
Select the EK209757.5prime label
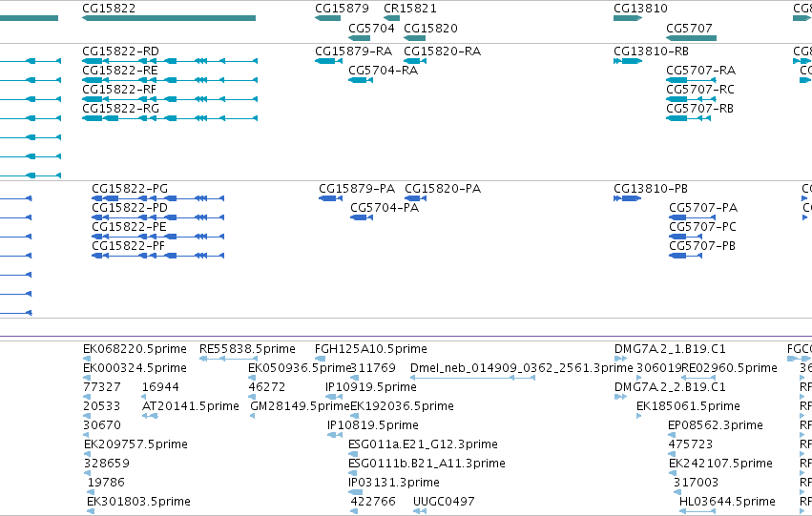[x=135, y=444]
